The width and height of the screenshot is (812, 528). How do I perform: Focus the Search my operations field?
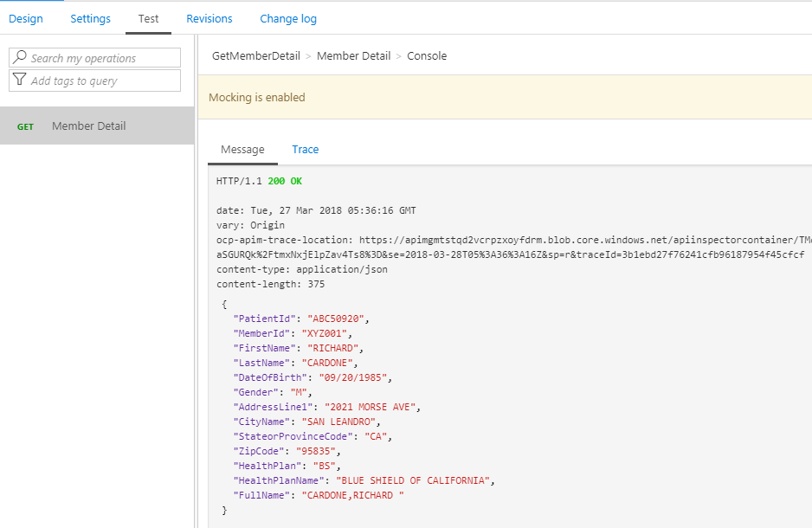(94, 57)
